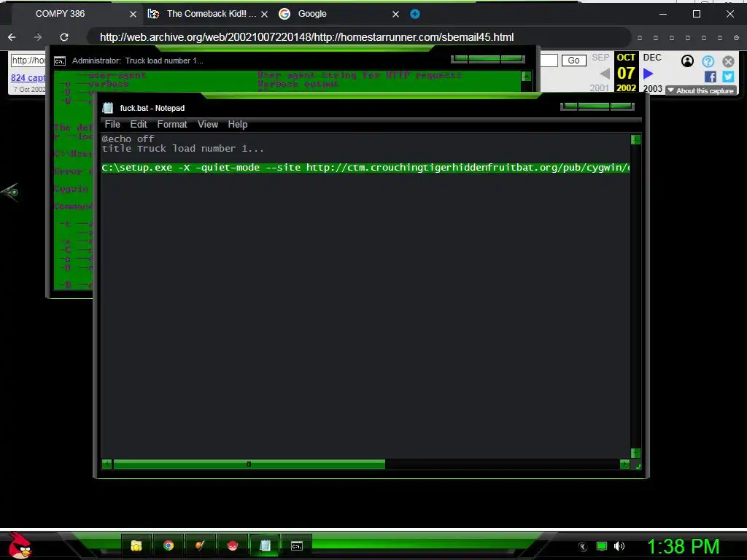This screenshot has height=560, width=747.
Task: Click the Command Prompt window title bar icon
Action: 60,61
